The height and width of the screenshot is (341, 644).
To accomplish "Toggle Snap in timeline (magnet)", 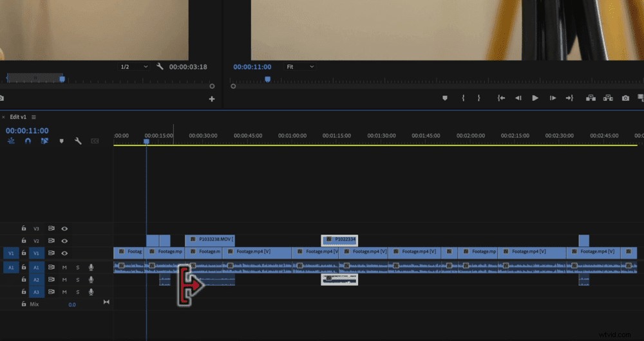I will 28,141.
